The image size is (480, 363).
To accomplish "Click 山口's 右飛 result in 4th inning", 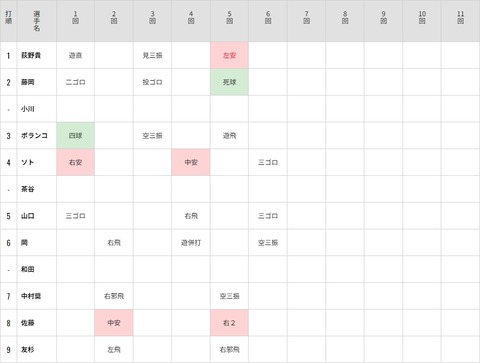I will pyautogui.click(x=191, y=216).
